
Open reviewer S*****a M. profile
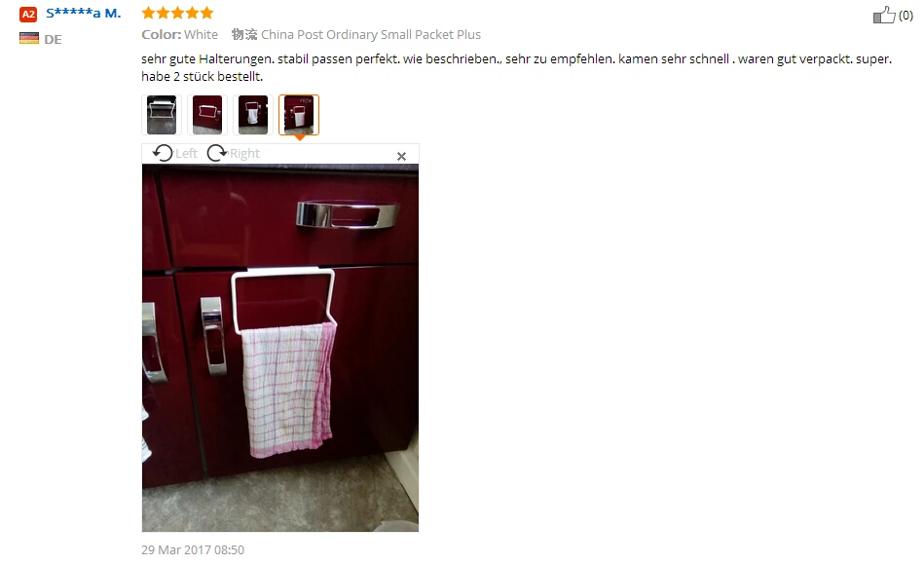click(x=83, y=13)
